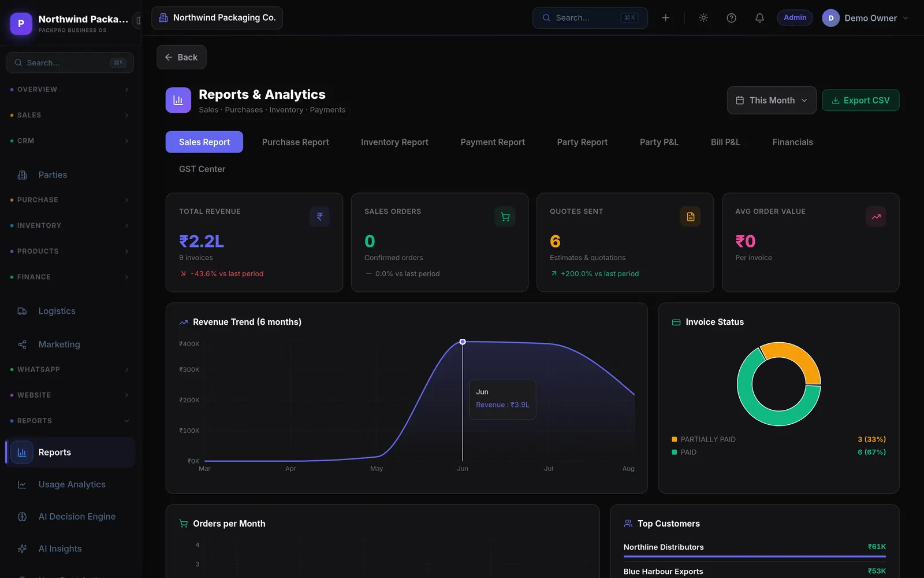The width and height of the screenshot is (924, 578).
Task: Click the Sales Orders cart icon
Action: click(x=505, y=217)
